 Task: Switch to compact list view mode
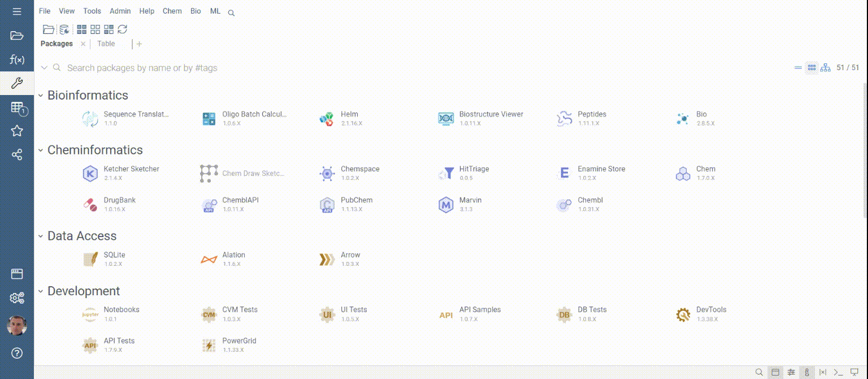click(x=798, y=68)
